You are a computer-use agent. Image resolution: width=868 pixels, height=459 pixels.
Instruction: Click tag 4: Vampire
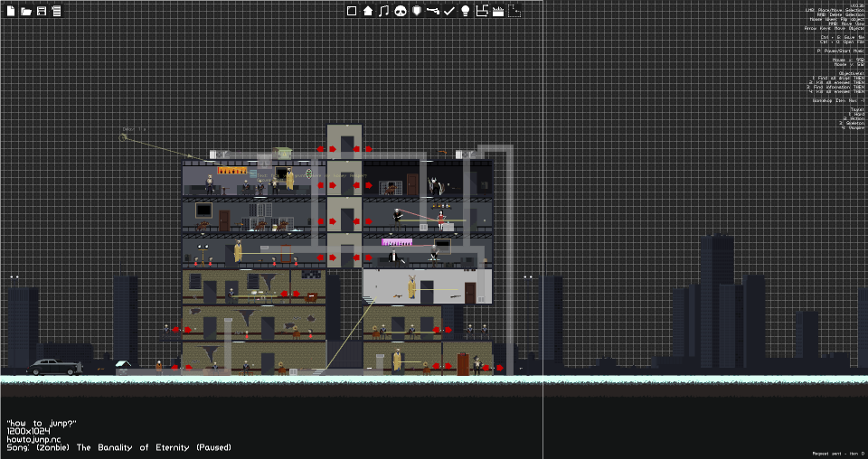pyautogui.click(x=853, y=127)
